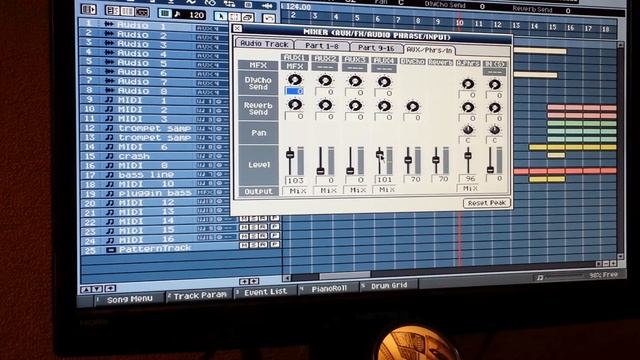Mute the MIDI 16 track
This screenshot has height=360, width=640.
(244, 236)
